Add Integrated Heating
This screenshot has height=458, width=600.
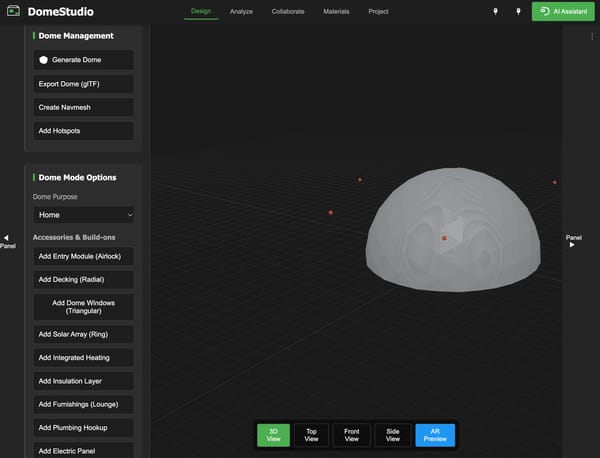click(83, 358)
